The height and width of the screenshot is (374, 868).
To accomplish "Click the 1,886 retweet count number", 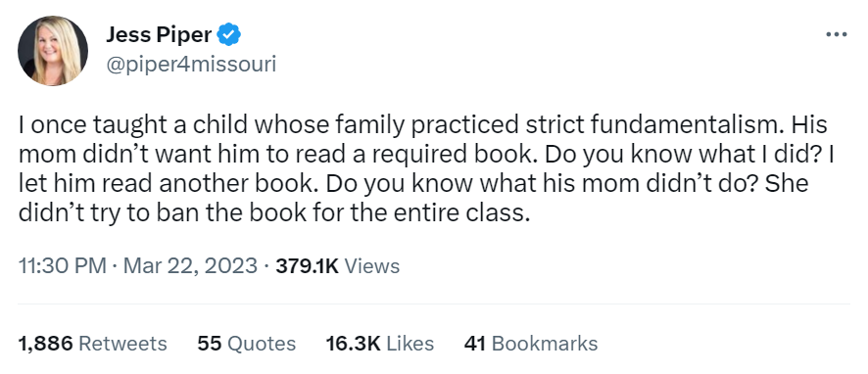I will 45,344.
